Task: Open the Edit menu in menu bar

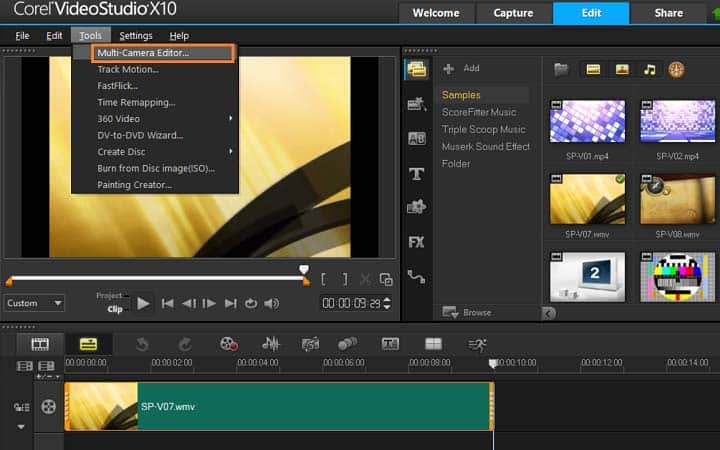Action: pos(54,36)
